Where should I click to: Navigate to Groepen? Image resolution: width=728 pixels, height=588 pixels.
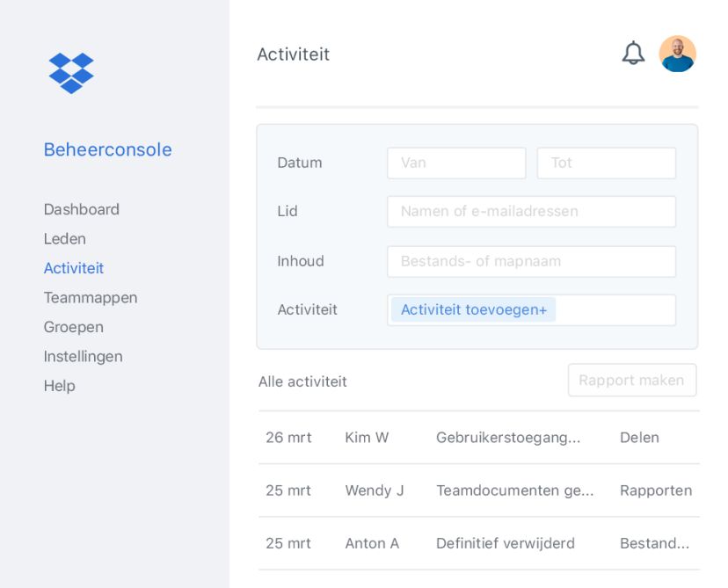tap(73, 327)
